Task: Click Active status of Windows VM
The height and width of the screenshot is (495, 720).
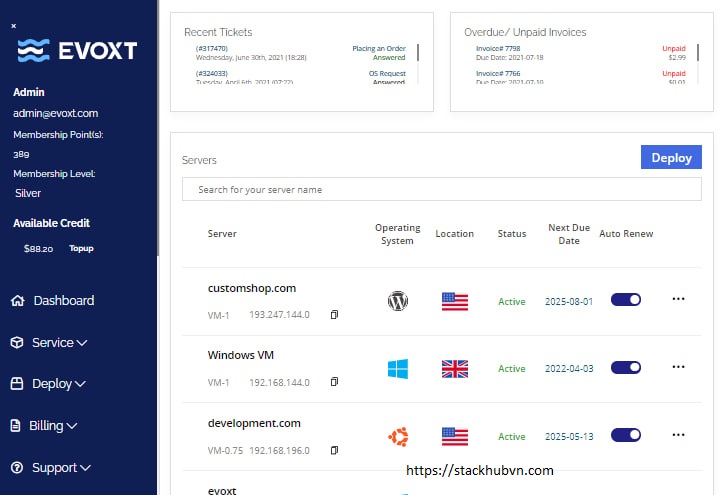Action: [x=512, y=369]
